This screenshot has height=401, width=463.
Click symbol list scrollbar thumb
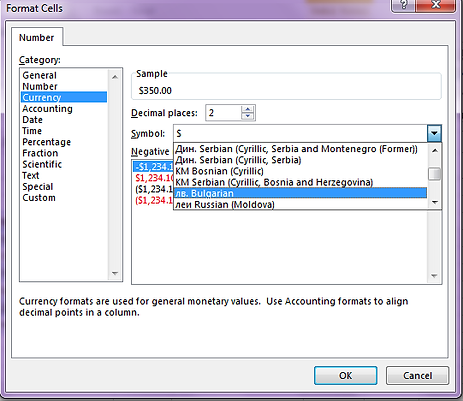(434, 174)
